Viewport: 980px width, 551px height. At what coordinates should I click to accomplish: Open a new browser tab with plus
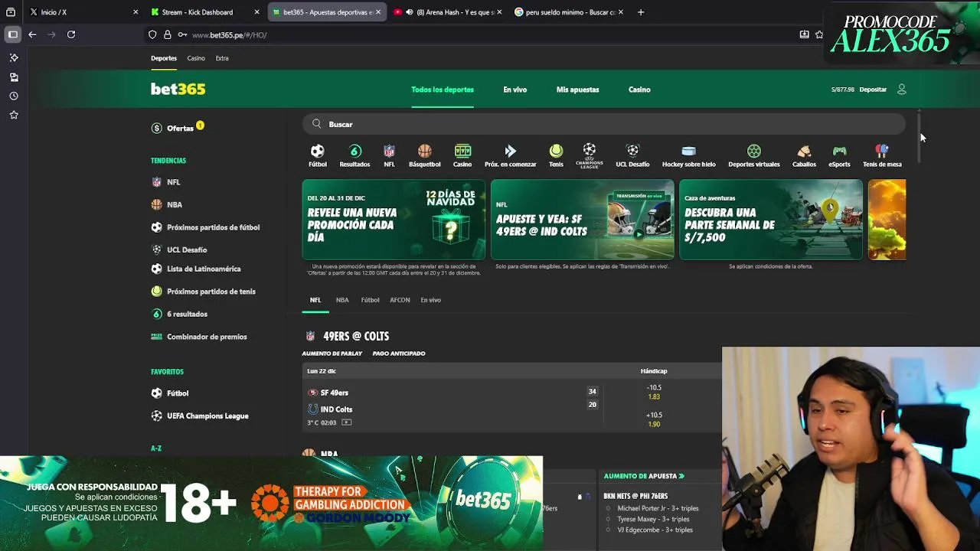pyautogui.click(x=641, y=12)
